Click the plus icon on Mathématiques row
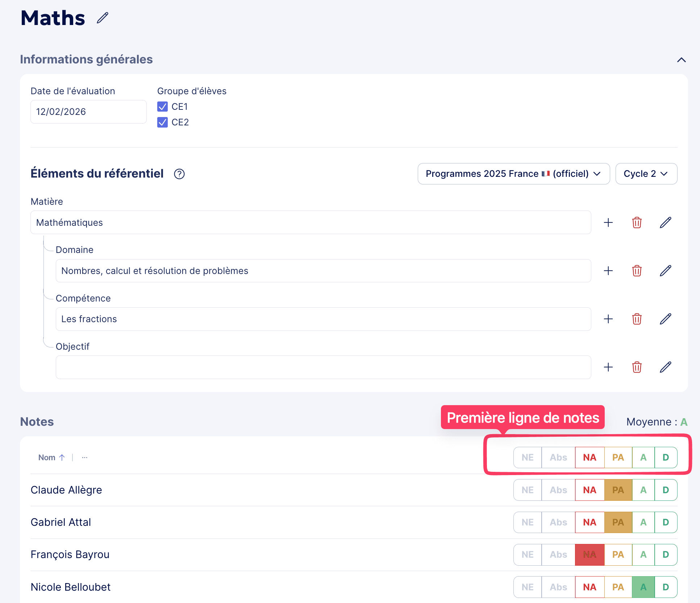The height and width of the screenshot is (603, 700). (608, 223)
